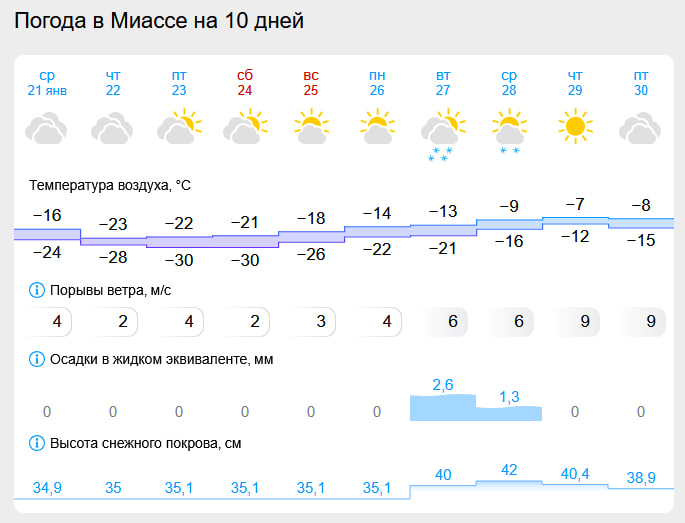The image size is (685, 523).
Task: Select Sunday 25 day header
Action: click(310, 83)
